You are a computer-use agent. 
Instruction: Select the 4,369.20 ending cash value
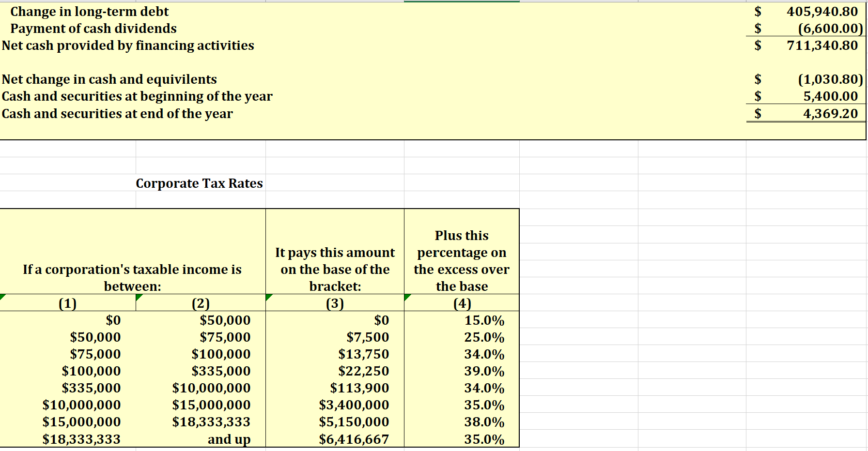tap(831, 114)
